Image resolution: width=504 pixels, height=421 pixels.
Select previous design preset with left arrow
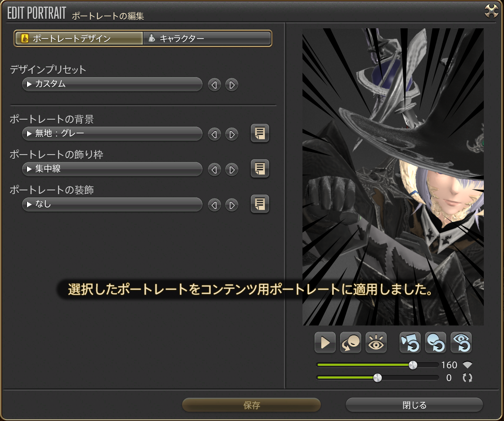[x=214, y=85]
